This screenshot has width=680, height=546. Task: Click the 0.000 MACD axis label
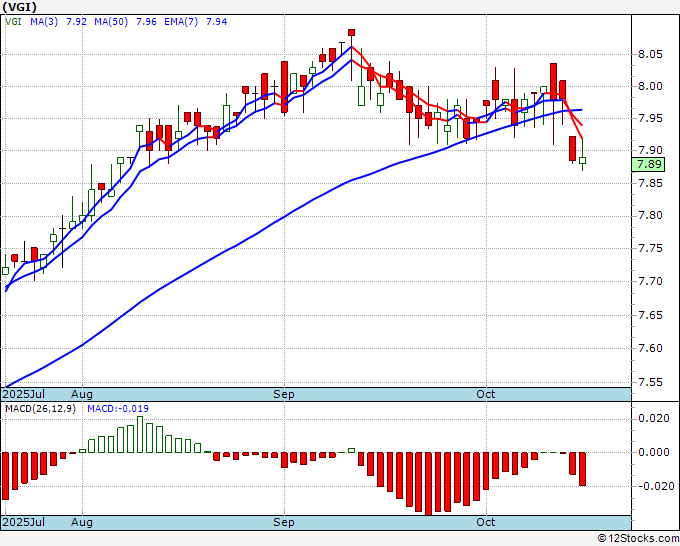654,452
